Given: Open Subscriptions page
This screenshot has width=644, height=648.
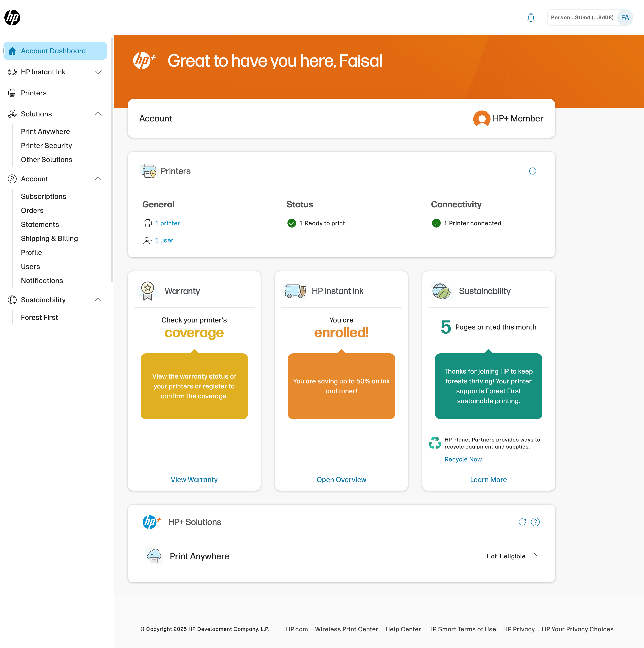Looking at the screenshot, I should pyautogui.click(x=44, y=197).
